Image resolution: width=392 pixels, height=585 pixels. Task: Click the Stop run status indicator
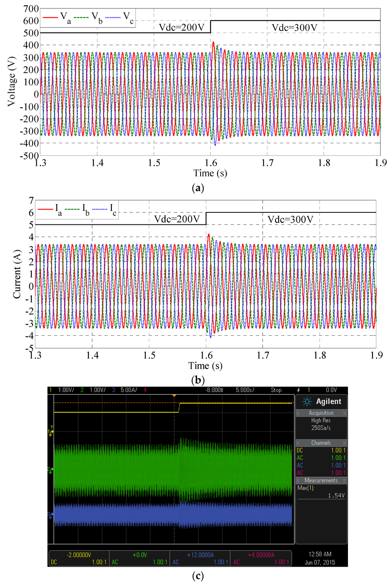pyautogui.click(x=276, y=390)
